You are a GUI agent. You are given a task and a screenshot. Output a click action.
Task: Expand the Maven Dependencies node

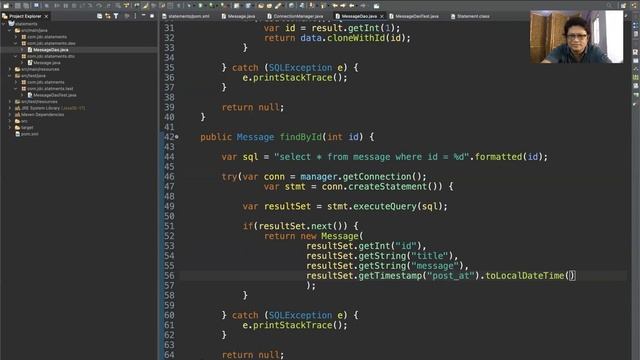[10, 115]
